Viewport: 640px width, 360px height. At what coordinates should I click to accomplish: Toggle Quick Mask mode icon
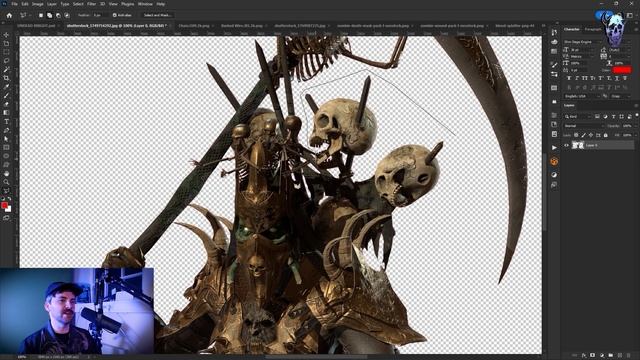coord(6,218)
